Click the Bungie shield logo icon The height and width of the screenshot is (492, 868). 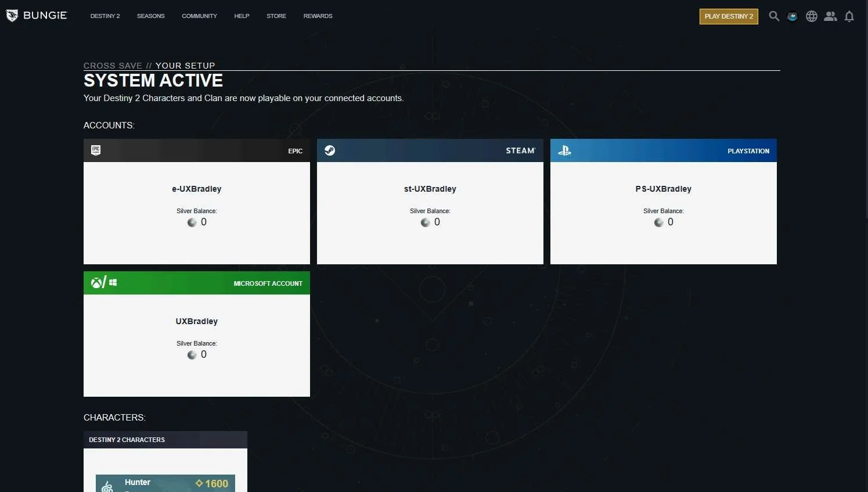[12, 16]
